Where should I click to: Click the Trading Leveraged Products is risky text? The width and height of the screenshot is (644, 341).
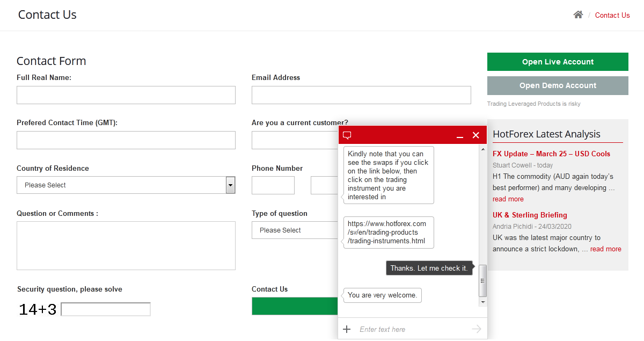(533, 104)
